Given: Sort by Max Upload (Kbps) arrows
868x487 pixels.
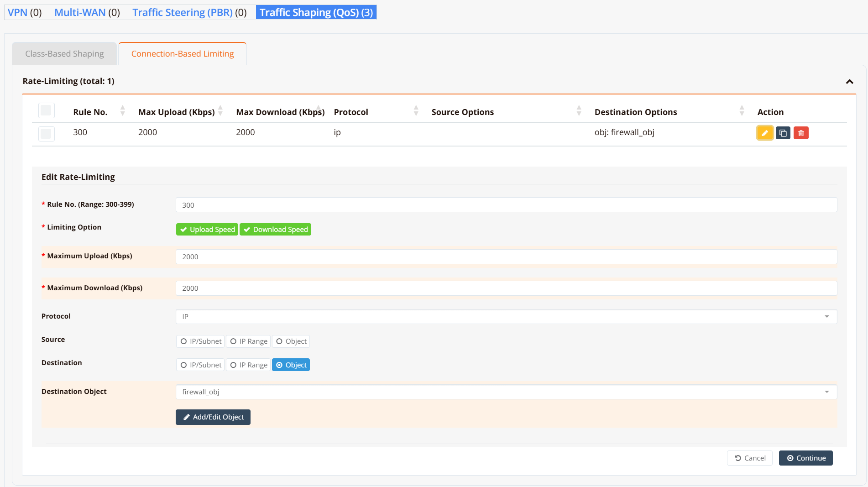Looking at the screenshot, I should point(220,111).
